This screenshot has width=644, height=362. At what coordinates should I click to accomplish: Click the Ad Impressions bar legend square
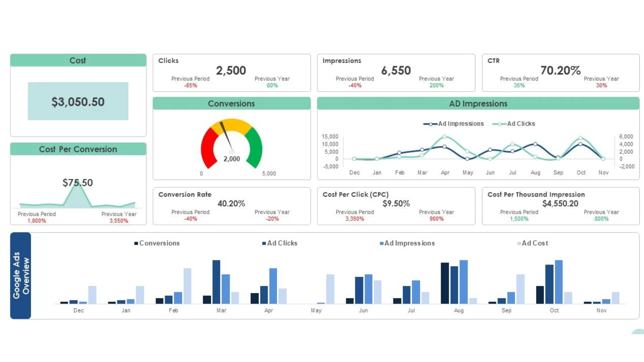pyautogui.click(x=381, y=243)
